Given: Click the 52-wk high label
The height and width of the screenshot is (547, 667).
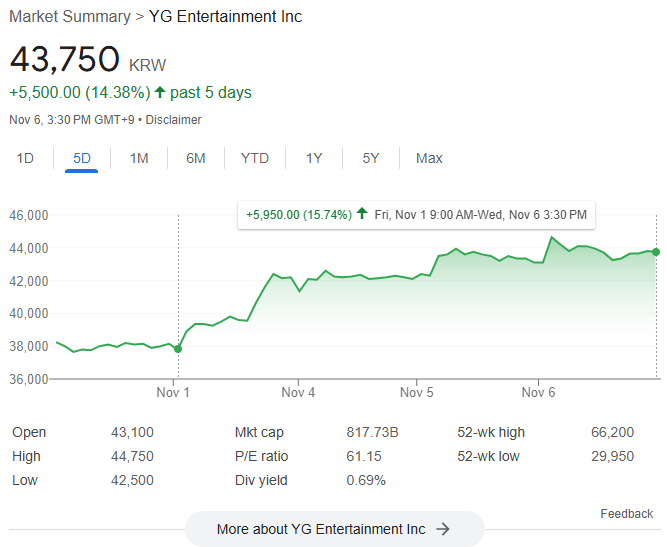Looking at the screenshot, I should coord(491,432).
